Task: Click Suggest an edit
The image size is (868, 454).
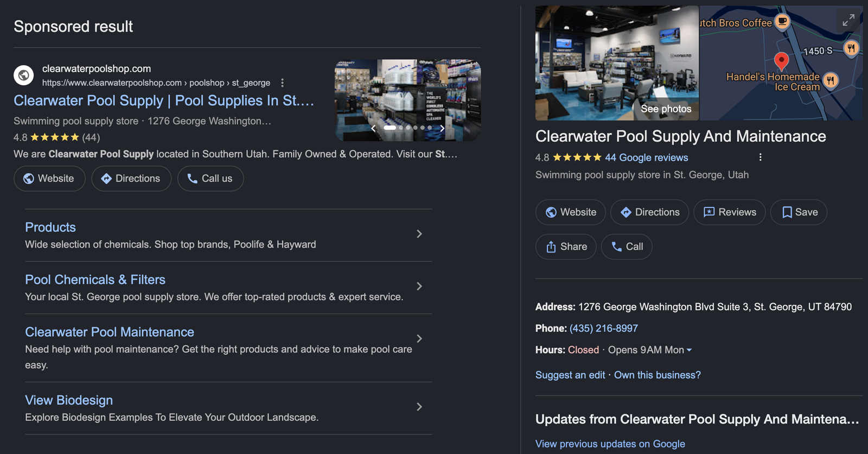Action: click(x=570, y=375)
